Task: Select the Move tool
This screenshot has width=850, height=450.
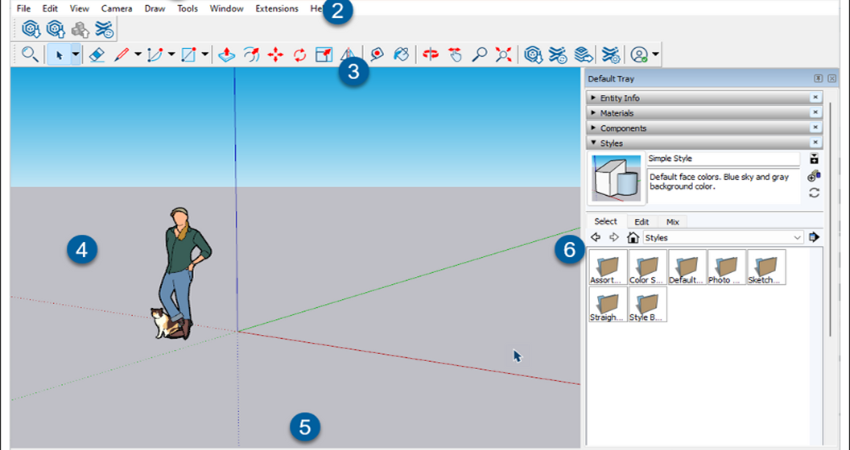Action: 275,54
